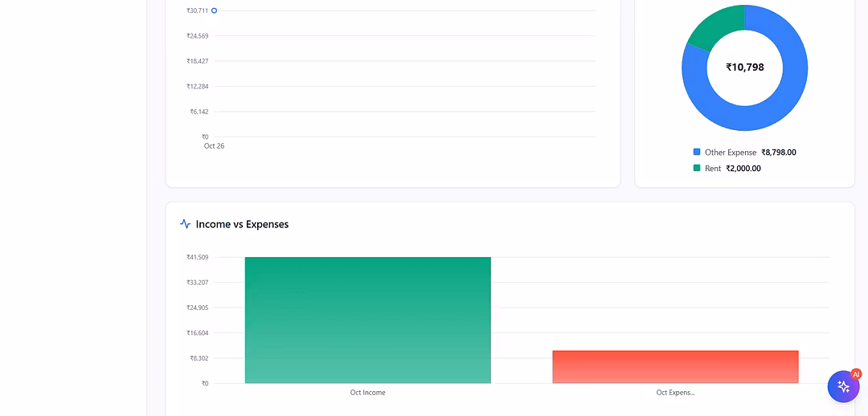Click the ₹10,798 total in donut center
Screen dimensions: 868x416
coord(745,67)
